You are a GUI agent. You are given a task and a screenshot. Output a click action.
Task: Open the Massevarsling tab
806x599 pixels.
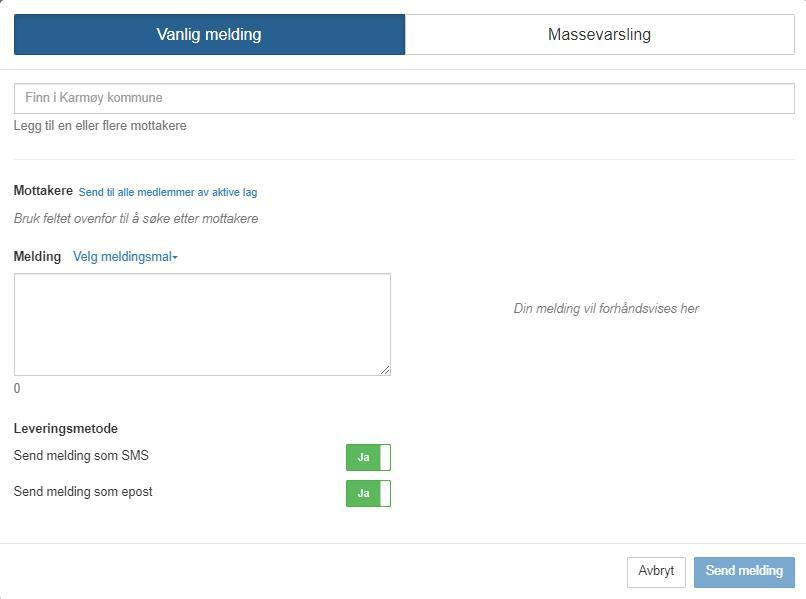[x=599, y=34]
